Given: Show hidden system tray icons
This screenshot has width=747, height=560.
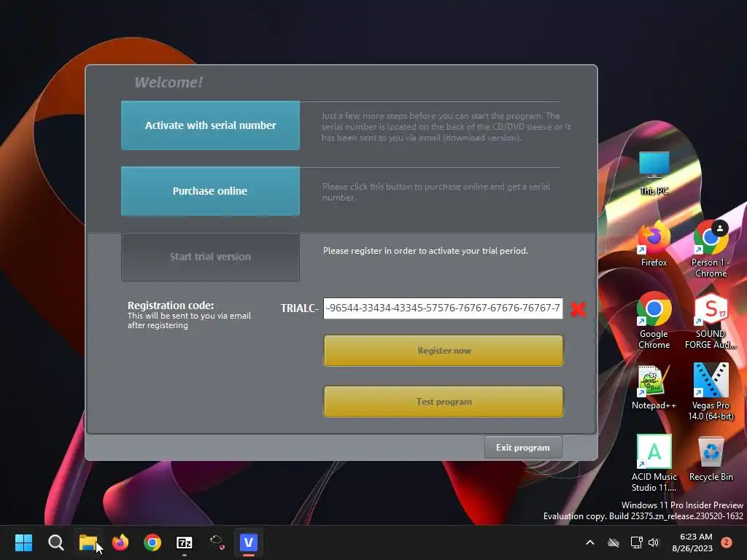Looking at the screenshot, I should pos(589,542).
